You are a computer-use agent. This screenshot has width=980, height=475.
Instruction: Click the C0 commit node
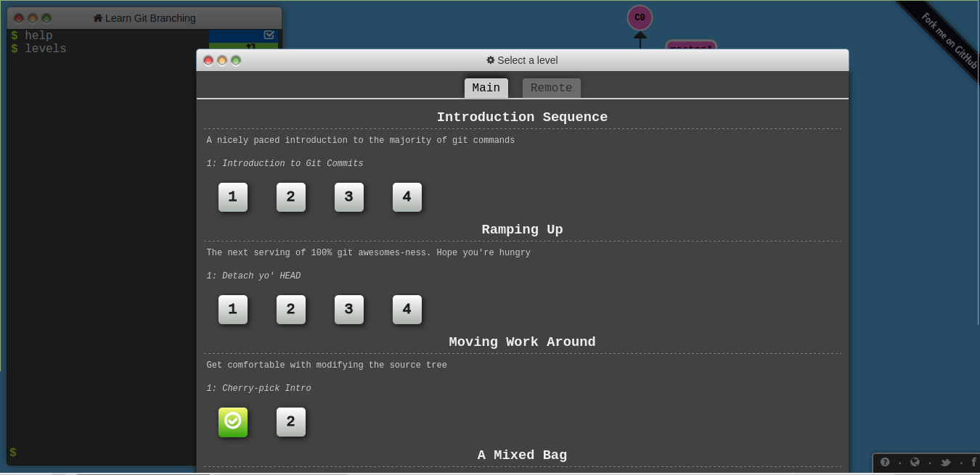point(640,17)
